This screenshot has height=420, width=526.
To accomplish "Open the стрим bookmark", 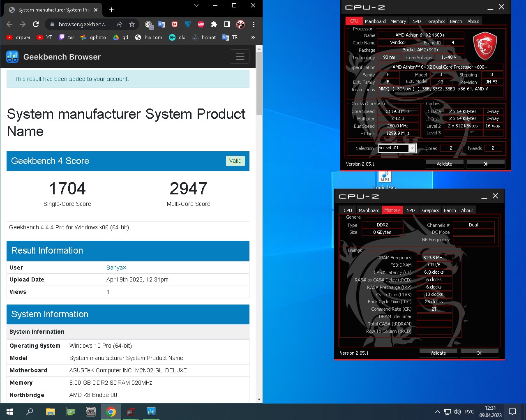I will (18, 37).
